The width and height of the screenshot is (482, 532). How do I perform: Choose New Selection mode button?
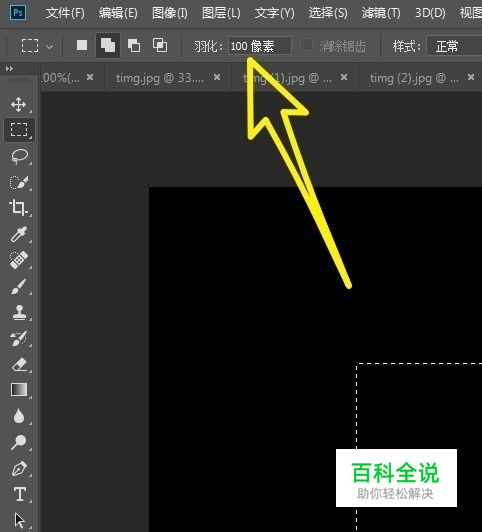point(82,45)
